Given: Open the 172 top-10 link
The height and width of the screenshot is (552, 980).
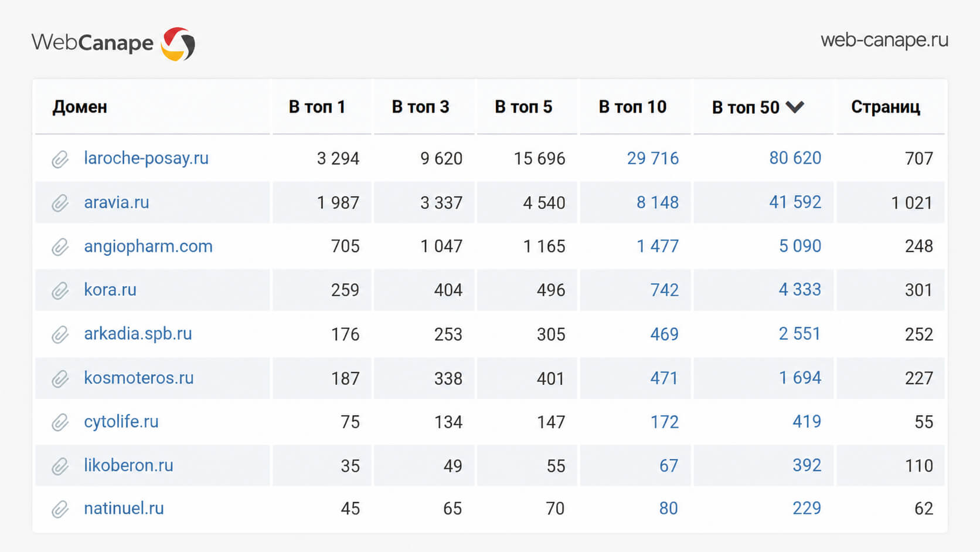Looking at the screenshot, I should coord(664,422).
